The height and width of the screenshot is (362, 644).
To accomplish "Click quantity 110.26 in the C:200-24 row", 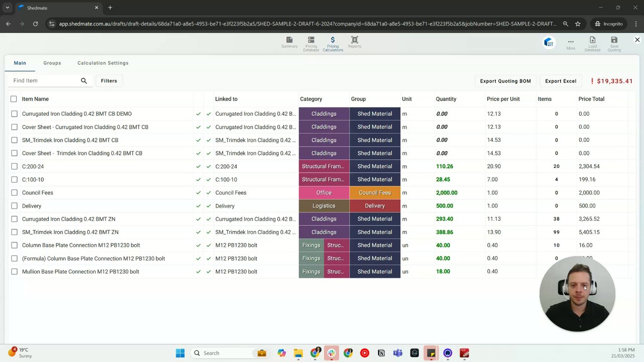I will 444,166.
